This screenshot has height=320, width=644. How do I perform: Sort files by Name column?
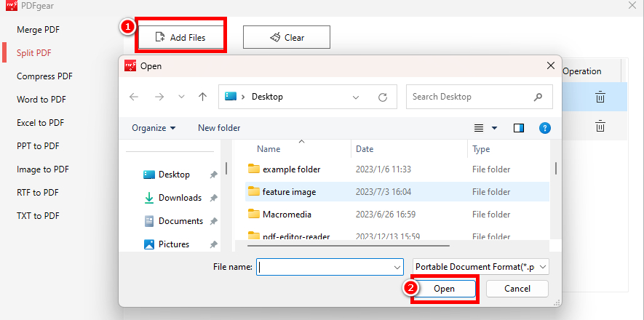coord(269,149)
